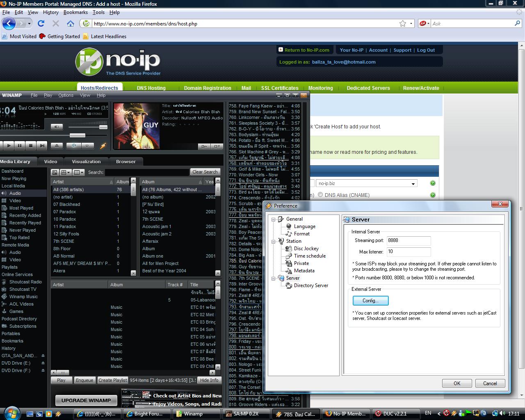Image resolution: width=525 pixels, height=420 pixels.
Task: Click the album art thumbnail with GUY
Action: 136,126
